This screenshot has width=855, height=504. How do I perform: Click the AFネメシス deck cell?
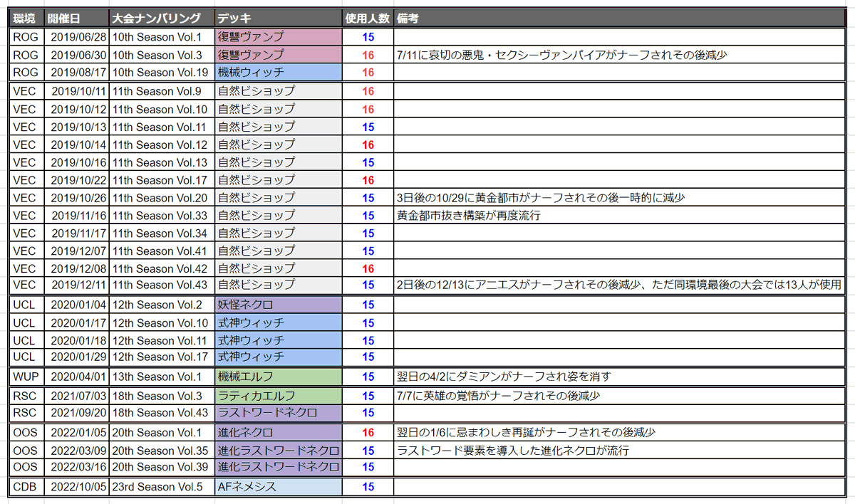point(279,488)
